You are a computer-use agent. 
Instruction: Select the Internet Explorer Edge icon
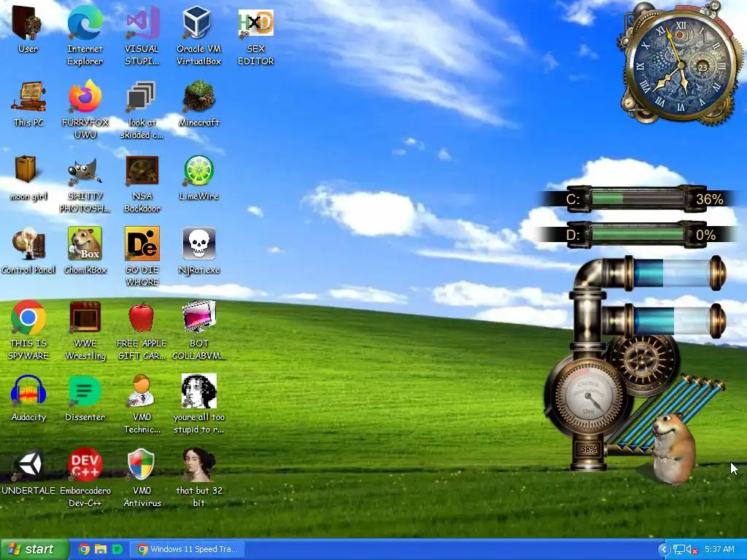pos(85,23)
